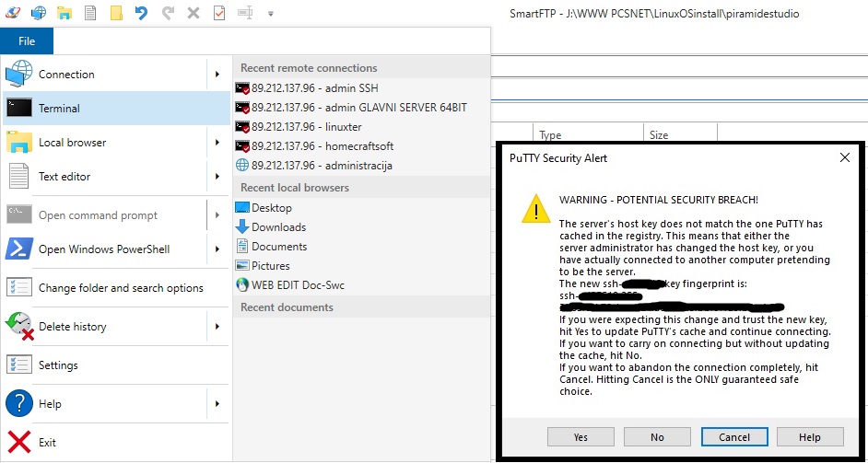Click Help in PuTTY Security Alert
Screen dimensions: 868x463
(810, 437)
